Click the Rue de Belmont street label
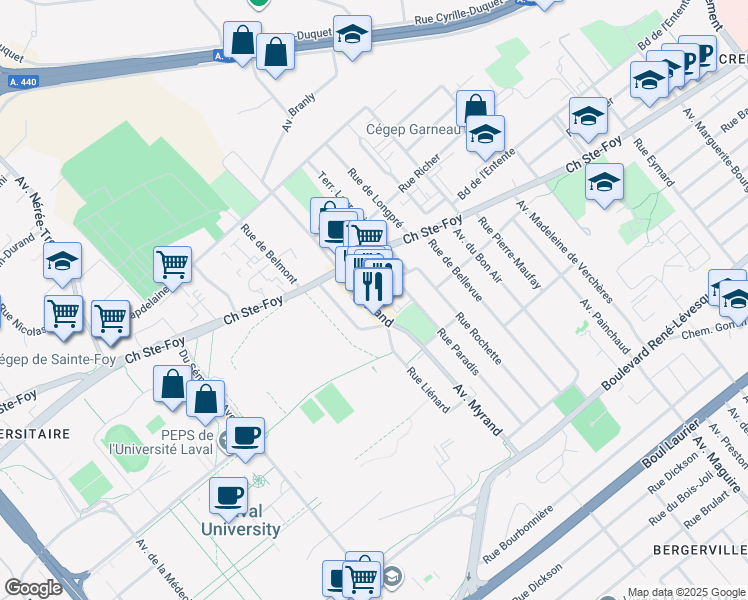 click(269, 254)
